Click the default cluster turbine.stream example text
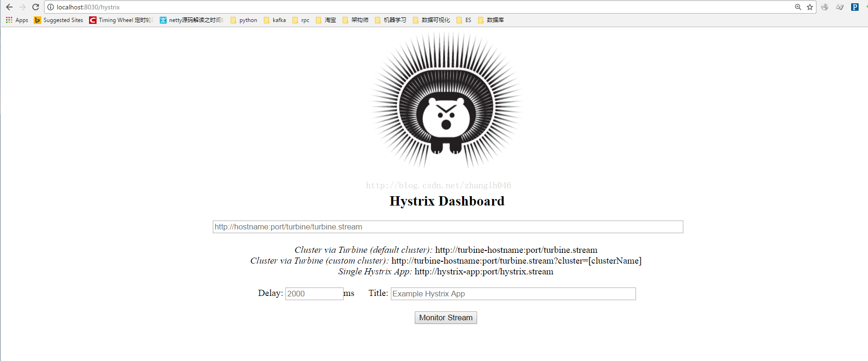The height and width of the screenshot is (361, 868). coord(516,250)
